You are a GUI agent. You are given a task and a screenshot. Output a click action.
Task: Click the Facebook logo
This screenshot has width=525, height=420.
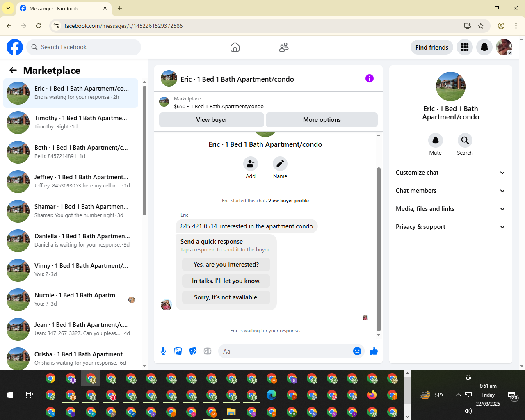tap(15, 47)
